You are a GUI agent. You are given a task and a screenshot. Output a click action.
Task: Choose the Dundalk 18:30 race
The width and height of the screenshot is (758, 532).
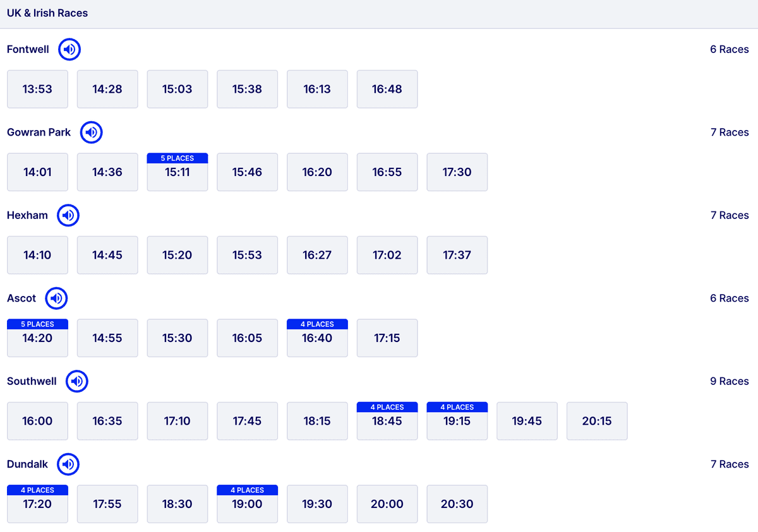coord(177,504)
